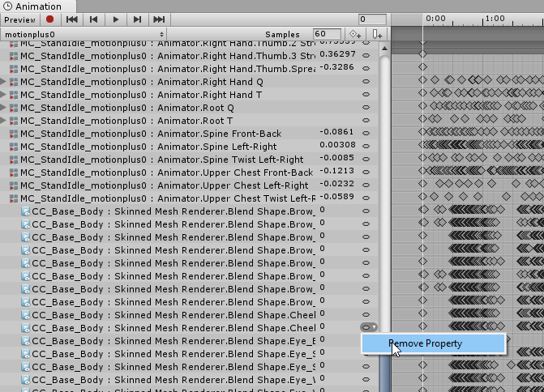
Task: Play the animation clip
Action: (116, 19)
